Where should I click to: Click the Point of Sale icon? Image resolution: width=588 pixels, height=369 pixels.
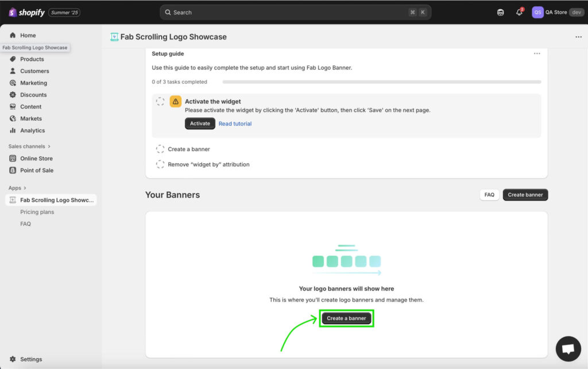click(13, 170)
